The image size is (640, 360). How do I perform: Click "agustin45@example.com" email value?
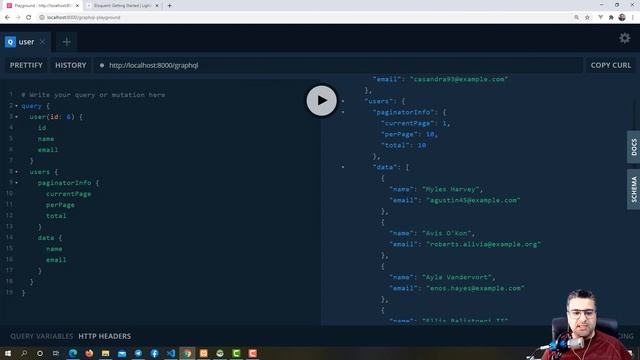click(x=473, y=200)
